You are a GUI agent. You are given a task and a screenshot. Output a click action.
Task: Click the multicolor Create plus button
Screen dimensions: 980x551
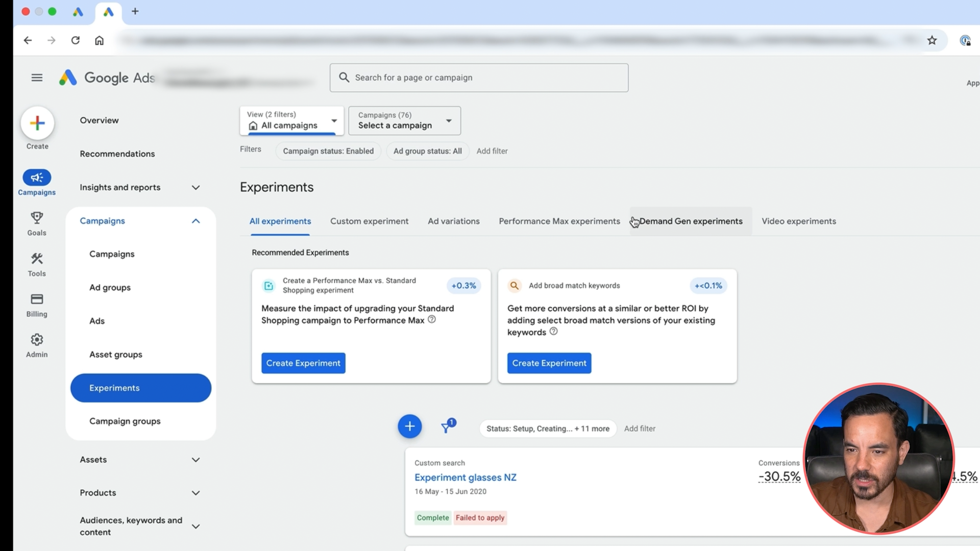37,123
